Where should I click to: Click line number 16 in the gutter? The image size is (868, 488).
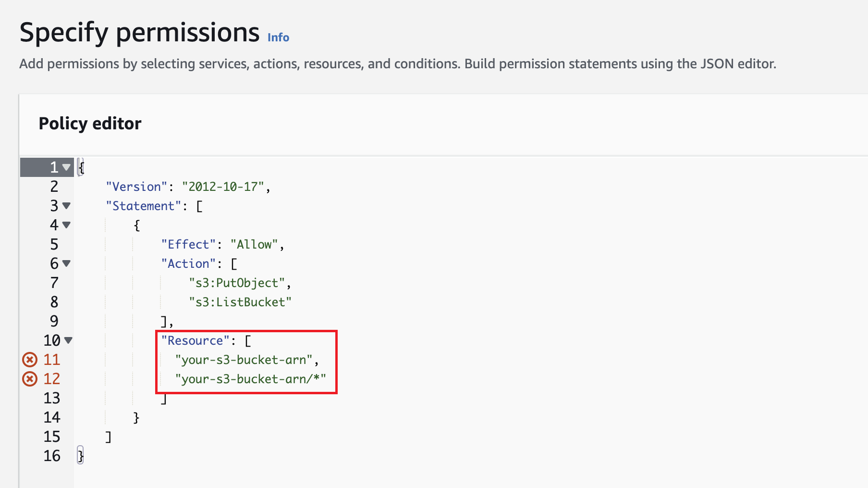pyautogui.click(x=52, y=456)
